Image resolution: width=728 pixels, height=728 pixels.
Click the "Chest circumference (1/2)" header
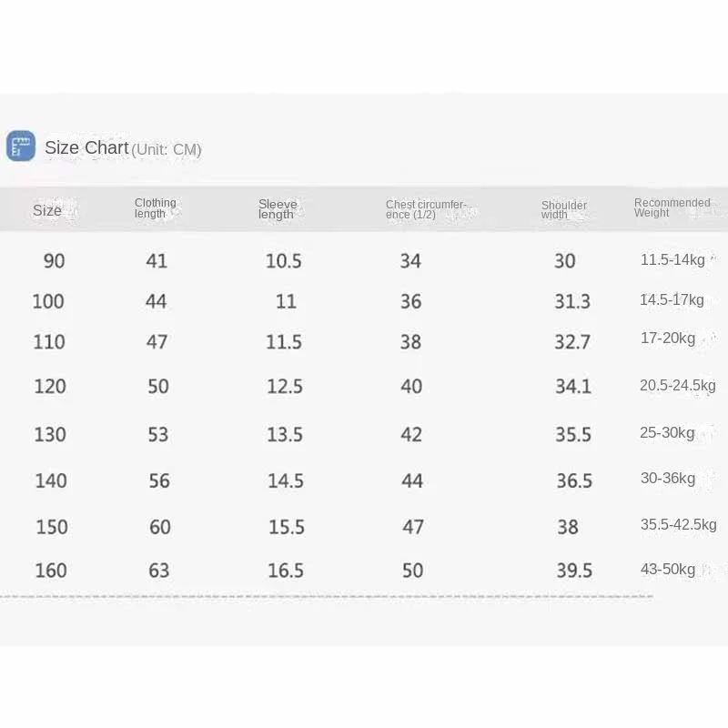point(425,209)
